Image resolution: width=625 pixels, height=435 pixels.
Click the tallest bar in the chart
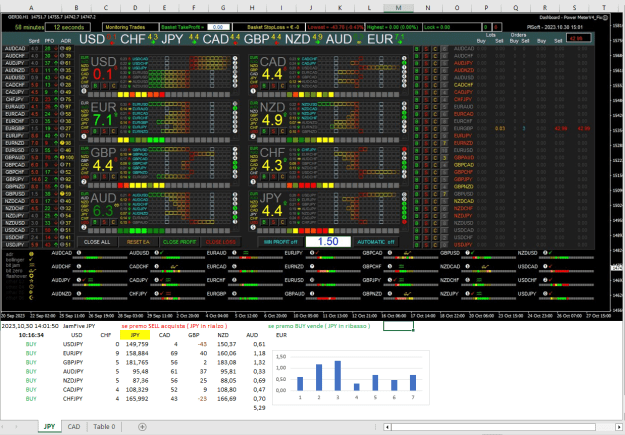pos(338,376)
